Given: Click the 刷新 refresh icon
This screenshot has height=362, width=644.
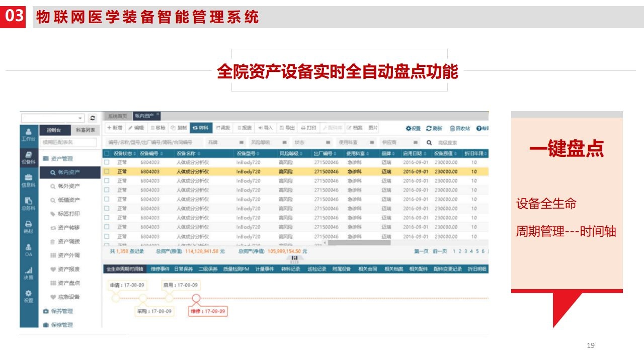Looking at the screenshot, I should [x=434, y=129].
